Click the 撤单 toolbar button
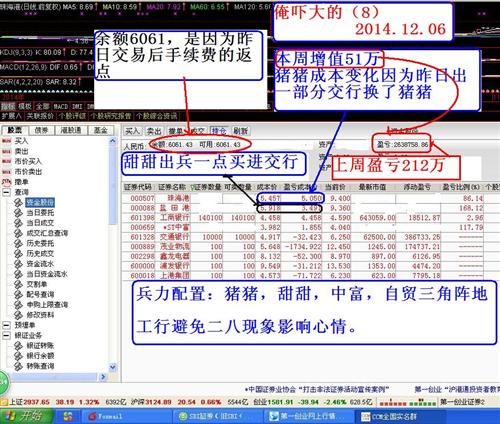500x424 pixels. 175,131
